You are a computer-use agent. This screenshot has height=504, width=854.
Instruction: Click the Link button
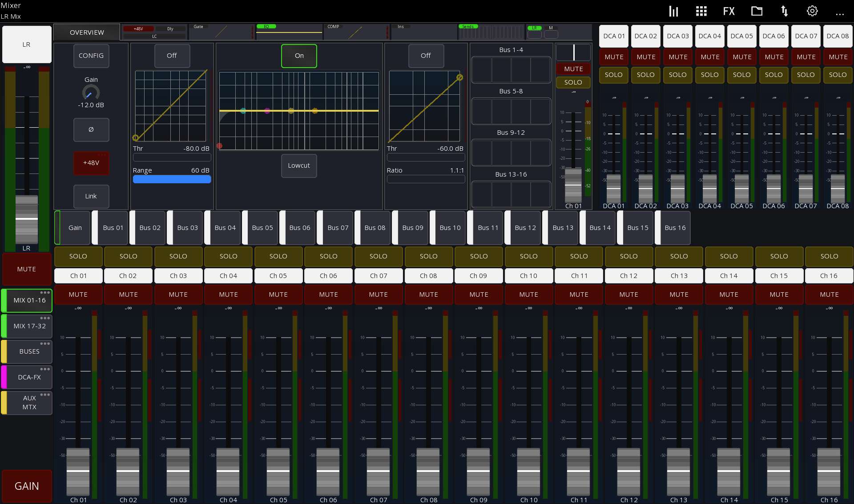click(x=91, y=196)
